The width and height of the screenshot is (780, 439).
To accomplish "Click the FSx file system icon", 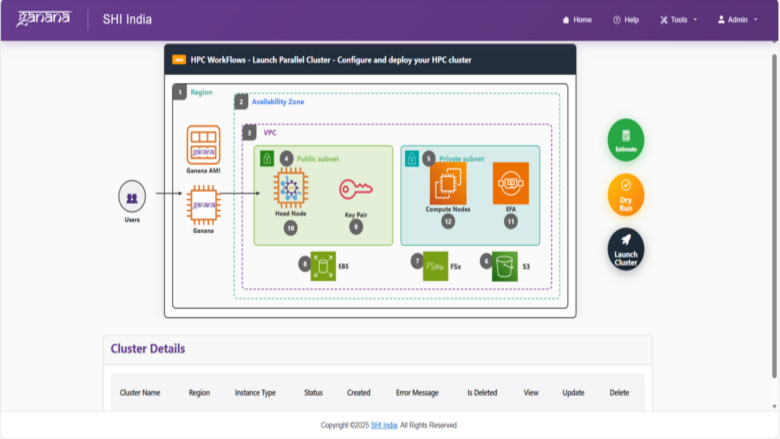I will click(x=435, y=266).
